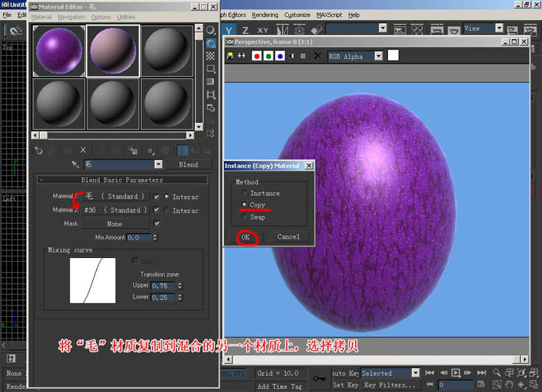Select the Instance radio option
542x392 pixels.
(244, 193)
